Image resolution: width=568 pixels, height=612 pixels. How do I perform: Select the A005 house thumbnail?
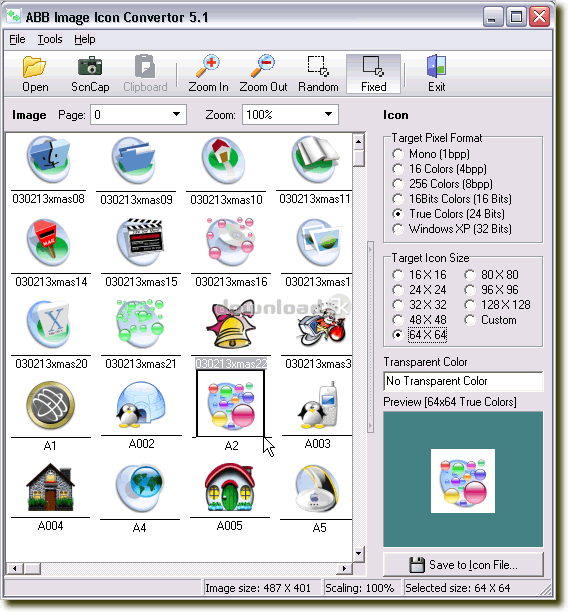pyautogui.click(x=230, y=489)
